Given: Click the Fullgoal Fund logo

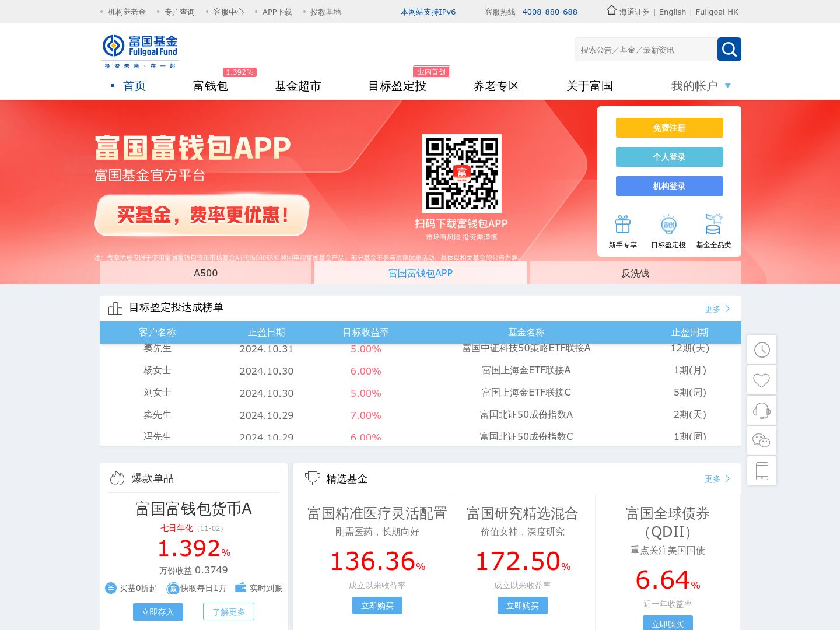Looking at the screenshot, I should (140, 51).
